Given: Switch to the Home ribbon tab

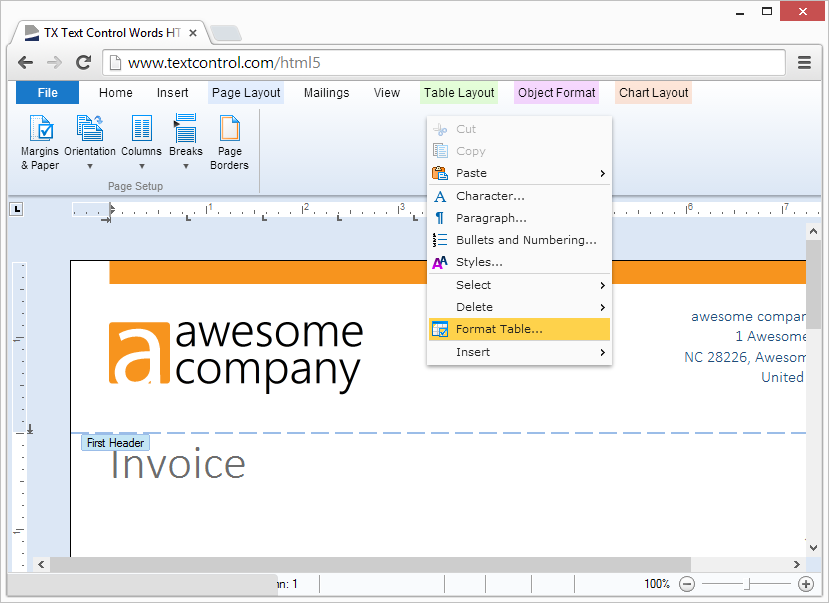Looking at the screenshot, I should point(116,93).
